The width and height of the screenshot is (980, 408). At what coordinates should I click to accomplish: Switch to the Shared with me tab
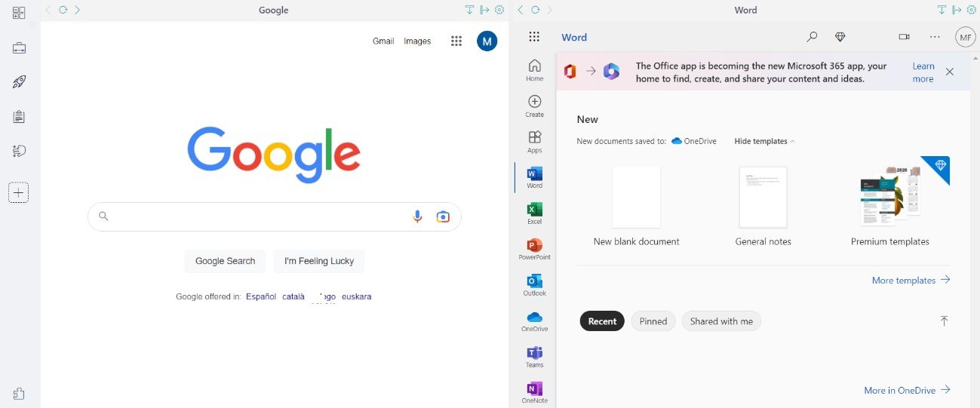(721, 321)
